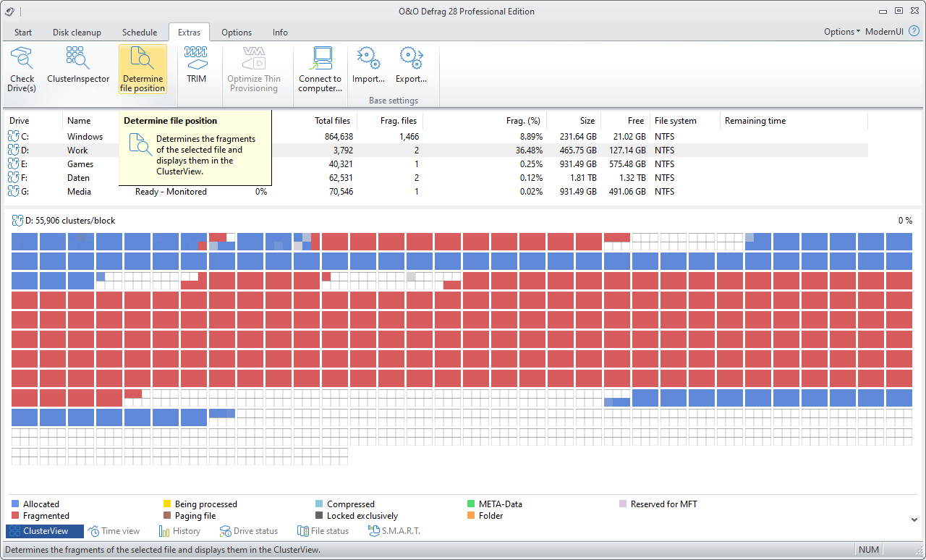Open the Info ribbon tab

click(x=280, y=32)
